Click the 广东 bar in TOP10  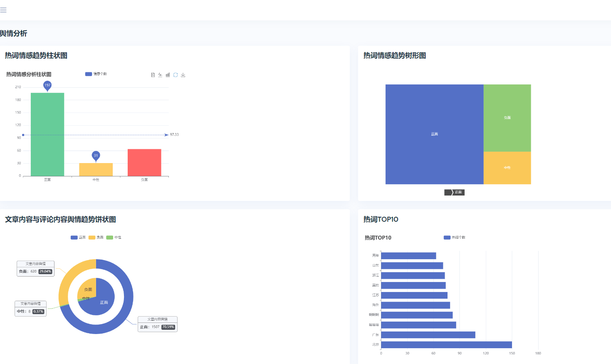tap(428, 335)
